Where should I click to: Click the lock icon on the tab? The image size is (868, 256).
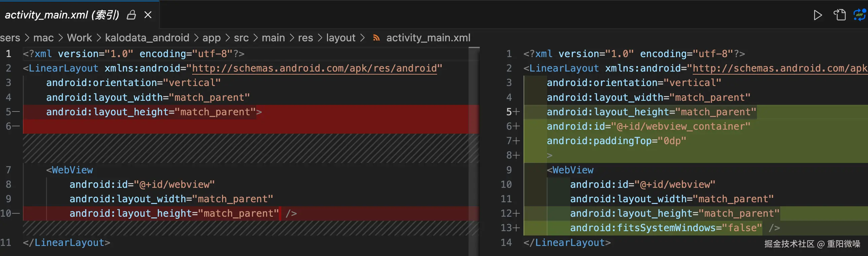click(x=131, y=15)
